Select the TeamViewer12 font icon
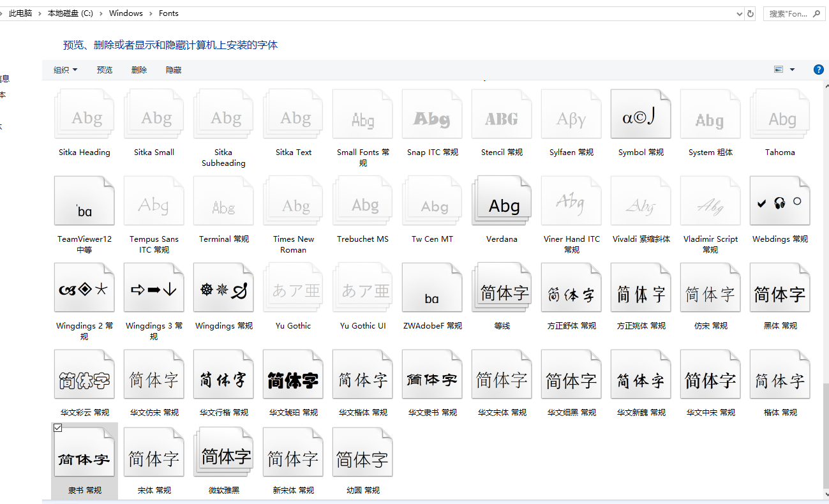 pos(84,201)
